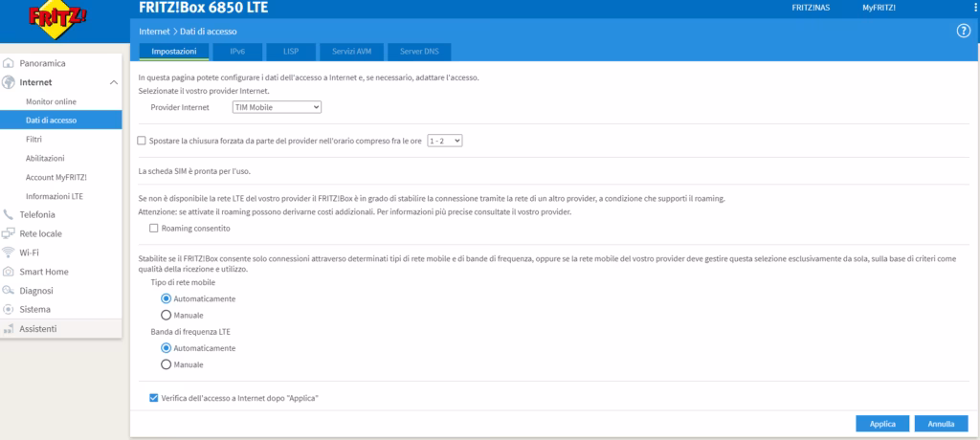This screenshot has width=980, height=440.
Task: Switch to the Impostazioni tab
Action: [x=174, y=52]
